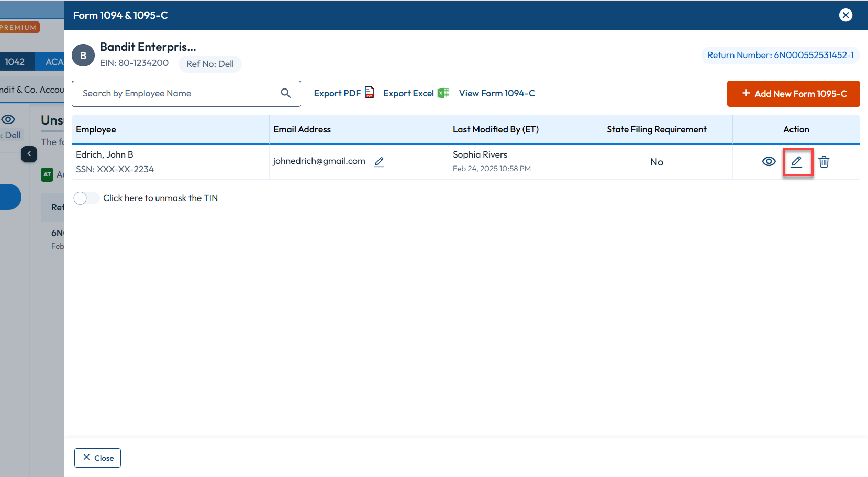Click the PDF file icon

(x=370, y=93)
